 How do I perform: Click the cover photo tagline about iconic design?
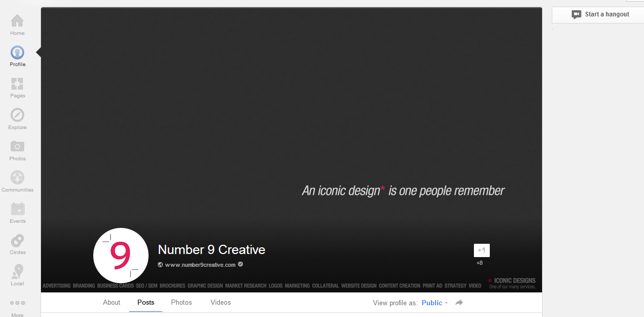point(403,191)
